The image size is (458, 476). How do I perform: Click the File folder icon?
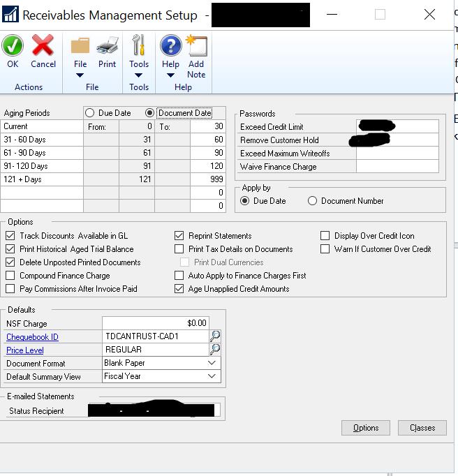pos(80,46)
